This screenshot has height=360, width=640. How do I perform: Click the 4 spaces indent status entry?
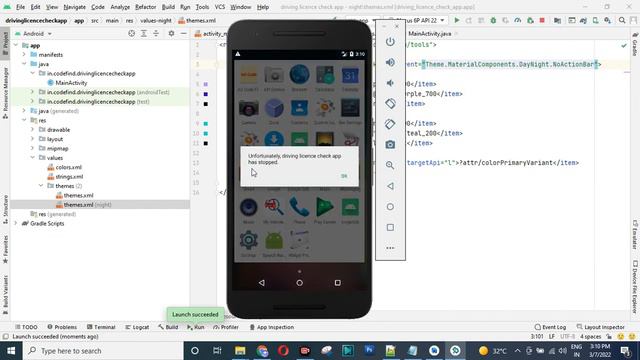591,337
